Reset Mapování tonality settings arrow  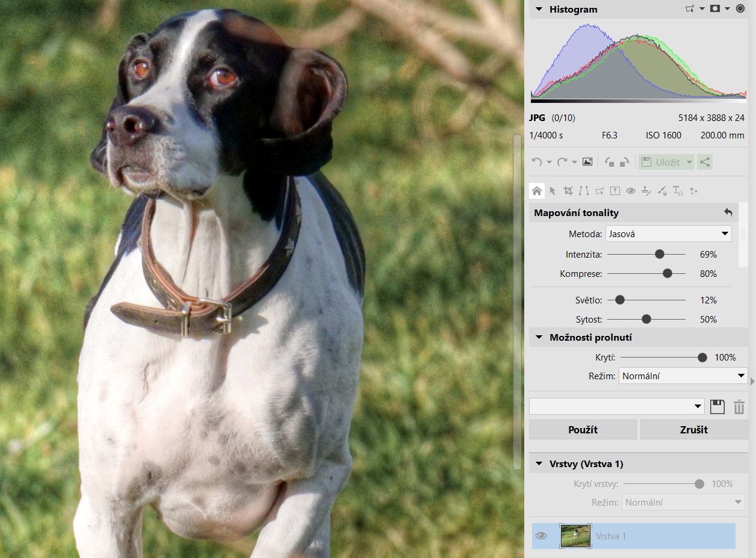point(728,212)
